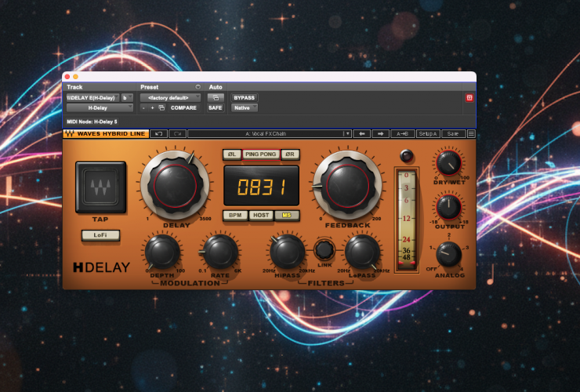Screen dimensions: 580x392
Task: Click the Vocal FXChain preset name field
Action: (266, 133)
